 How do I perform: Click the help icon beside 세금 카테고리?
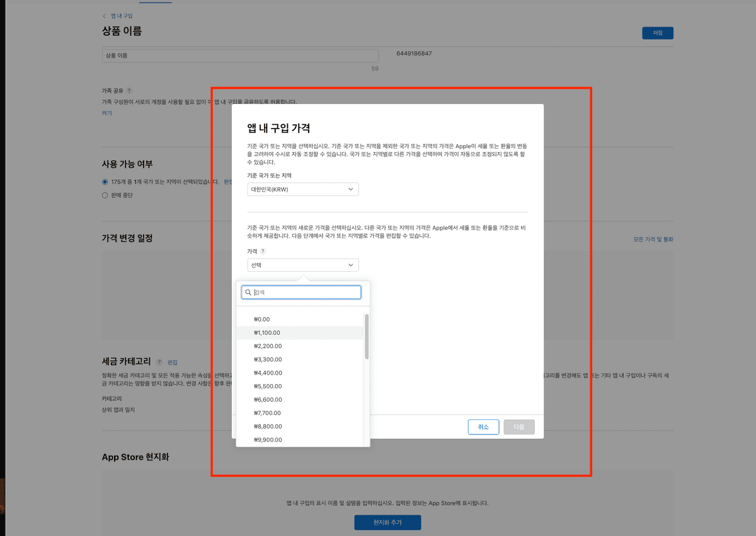point(159,362)
